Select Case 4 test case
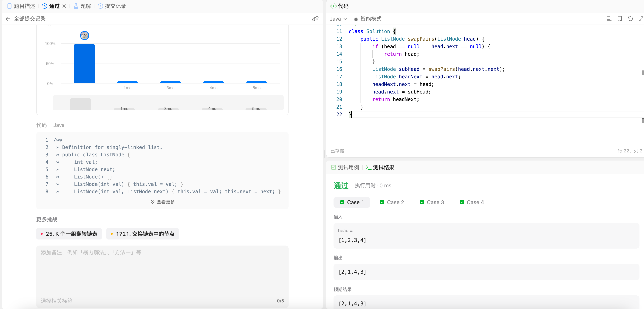The image size is (644, 309). coord(472,202)
